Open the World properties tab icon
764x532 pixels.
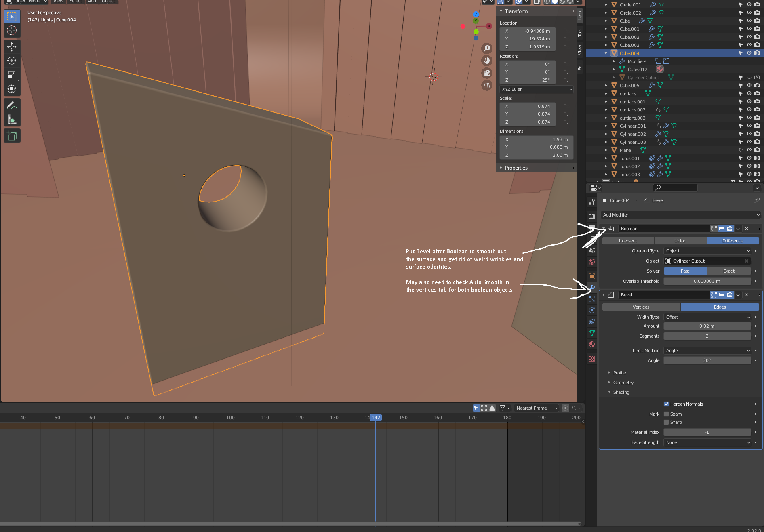(592, 262)
